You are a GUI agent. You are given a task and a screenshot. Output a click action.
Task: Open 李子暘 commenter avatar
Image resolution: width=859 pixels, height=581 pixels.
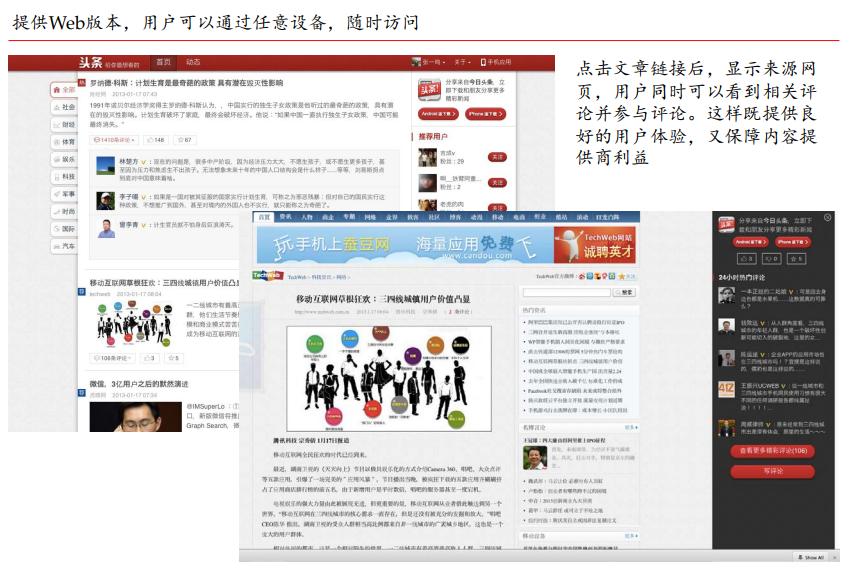point(105,200)
